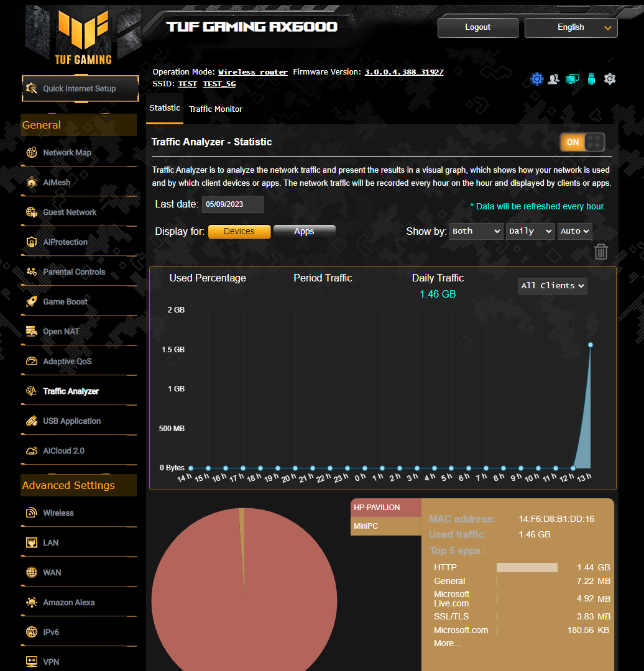Click the Amazon Alexa icon
Screen dimensions: 644x671
32,603
